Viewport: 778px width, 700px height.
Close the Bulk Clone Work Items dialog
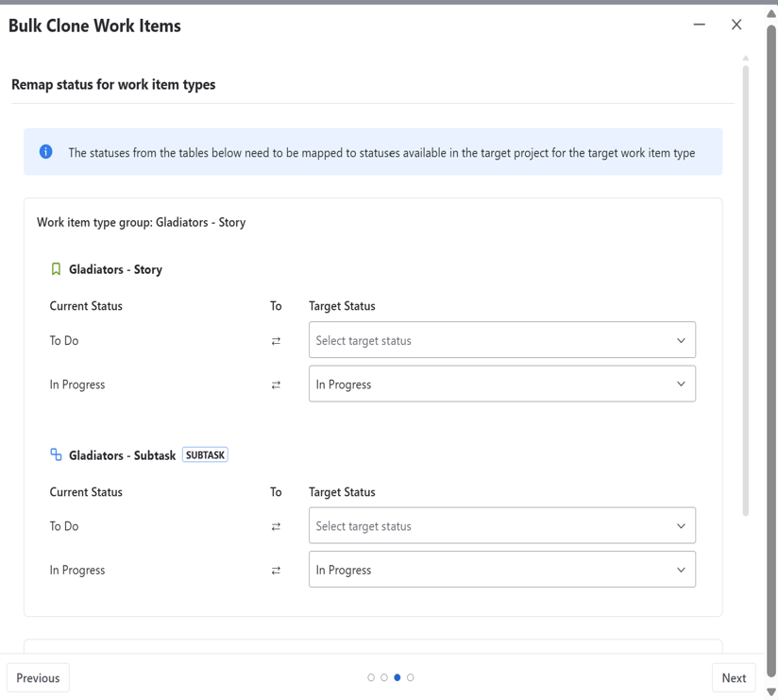[x=736, y=25]
